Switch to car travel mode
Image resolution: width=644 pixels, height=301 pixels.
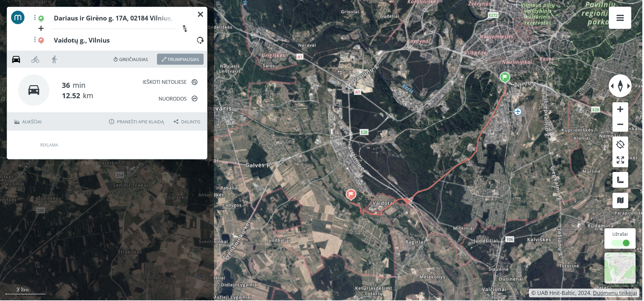click(16, 60)
